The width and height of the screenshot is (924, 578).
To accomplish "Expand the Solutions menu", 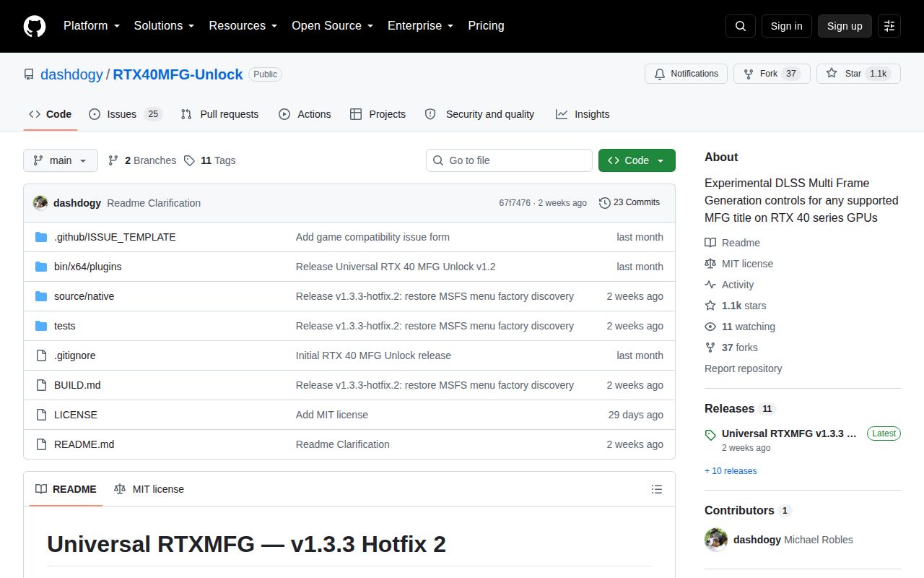I will click(x=165, y=26).
